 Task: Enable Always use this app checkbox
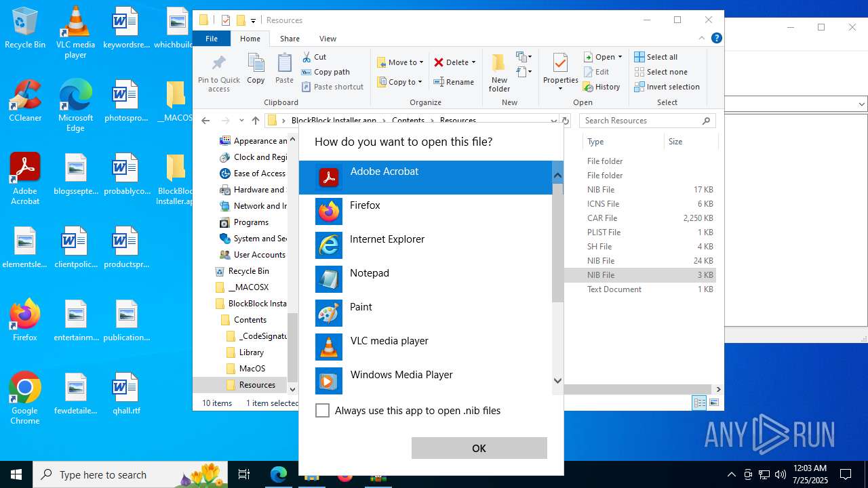(323, 411)
